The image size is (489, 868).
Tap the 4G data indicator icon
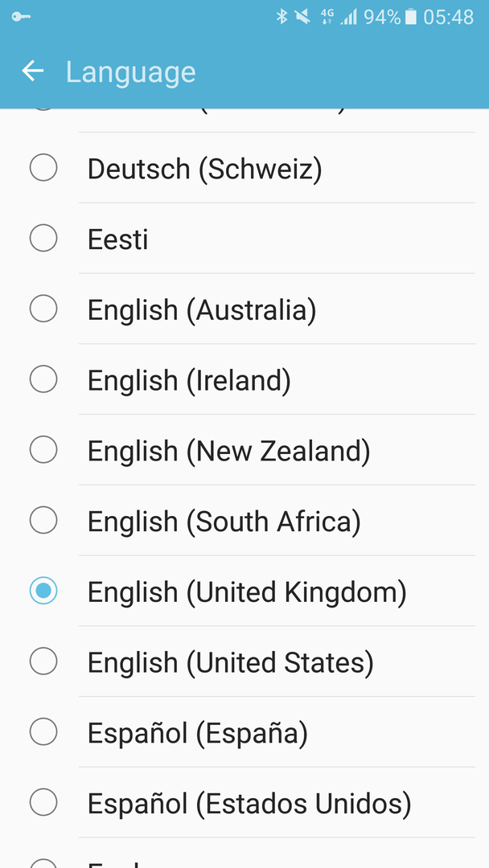click(x=327, y=17)
